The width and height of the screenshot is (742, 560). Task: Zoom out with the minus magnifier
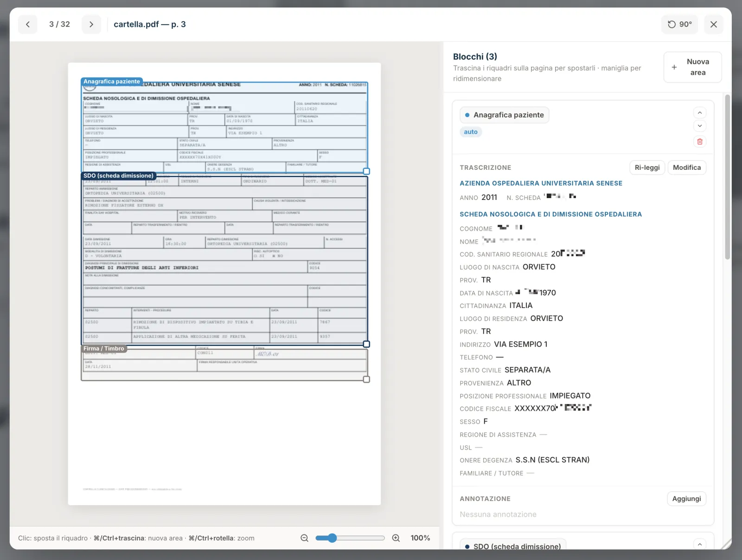(305, 538)
